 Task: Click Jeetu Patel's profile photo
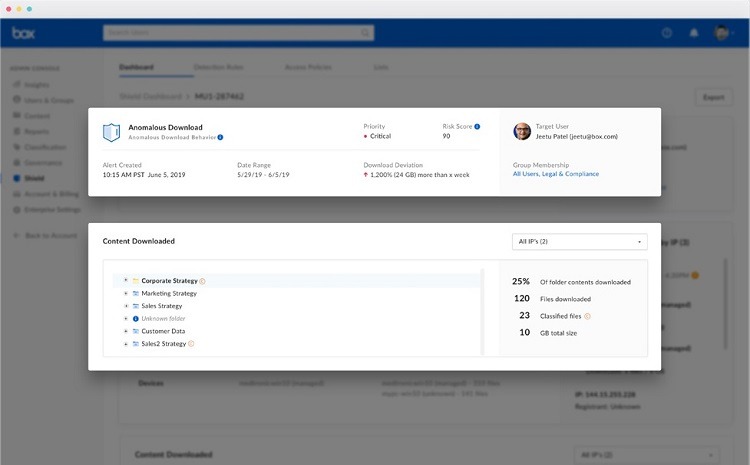coord(522,131)
